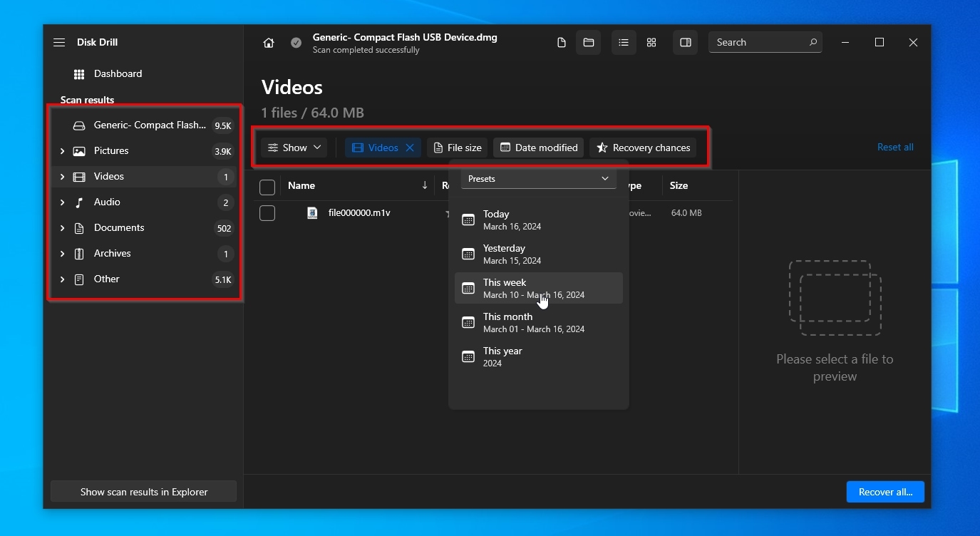Viewport: 980px width, 536px height.
Task: Click the Other category icon
Action: coord(79,279)
